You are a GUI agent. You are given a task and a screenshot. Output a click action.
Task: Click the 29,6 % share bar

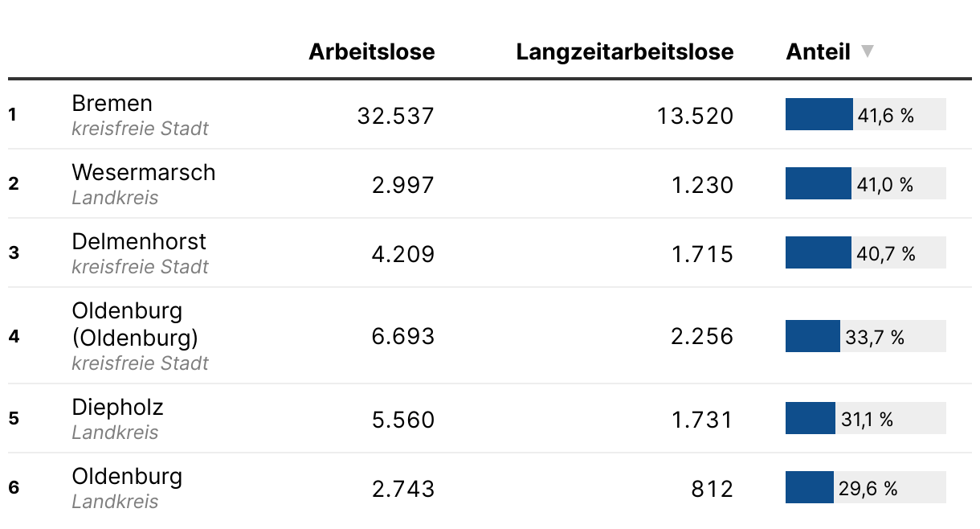866,487
